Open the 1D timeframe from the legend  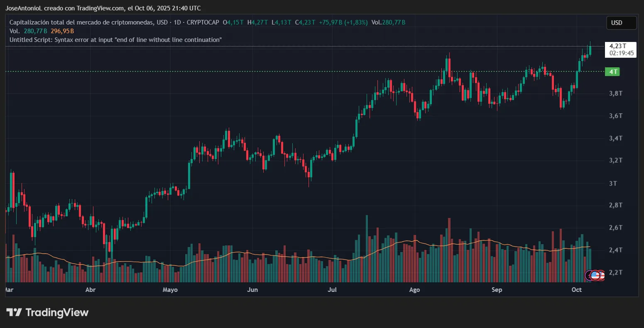(176, 22)
